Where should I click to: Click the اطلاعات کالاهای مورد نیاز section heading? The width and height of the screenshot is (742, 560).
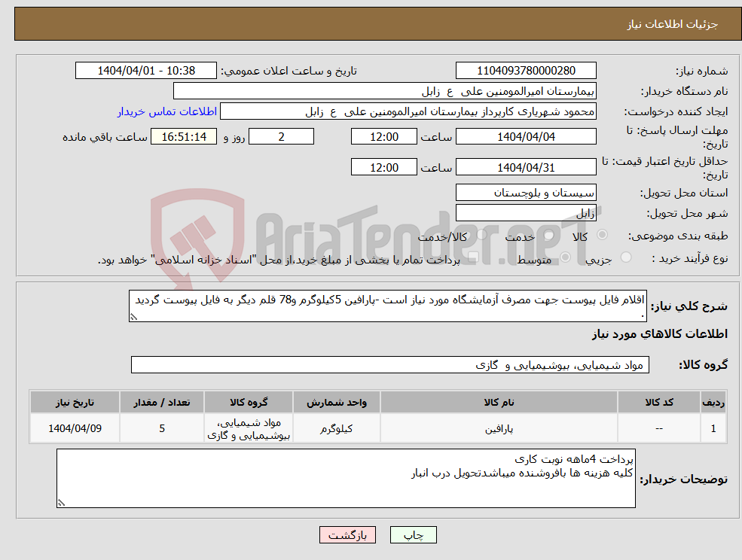[660, 334]
